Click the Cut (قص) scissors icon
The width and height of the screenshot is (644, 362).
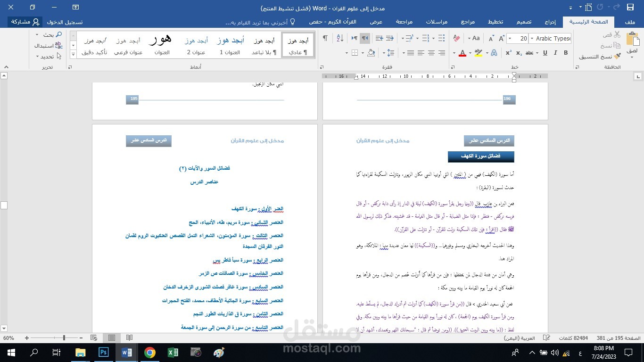tap(617, 35)
